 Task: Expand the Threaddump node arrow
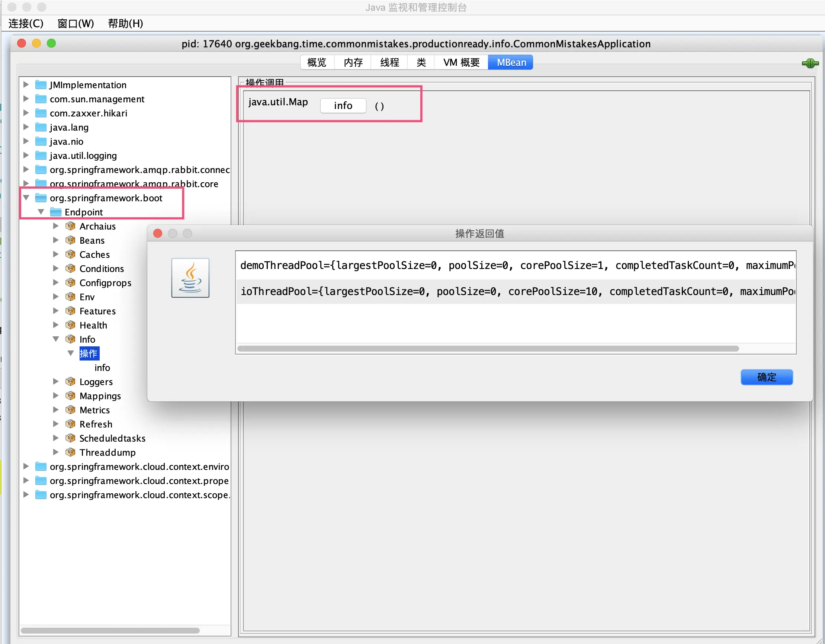[x=55, y=452]
